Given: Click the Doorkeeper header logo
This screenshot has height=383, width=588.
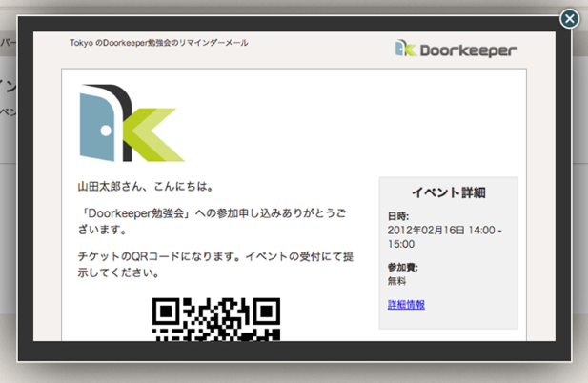Looking at the screenshot, I should (456, 50).
